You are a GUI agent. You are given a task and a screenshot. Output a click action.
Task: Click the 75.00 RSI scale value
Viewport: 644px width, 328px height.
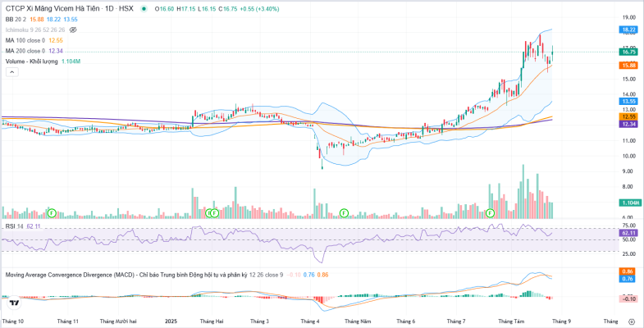click(x=628, y=225)
